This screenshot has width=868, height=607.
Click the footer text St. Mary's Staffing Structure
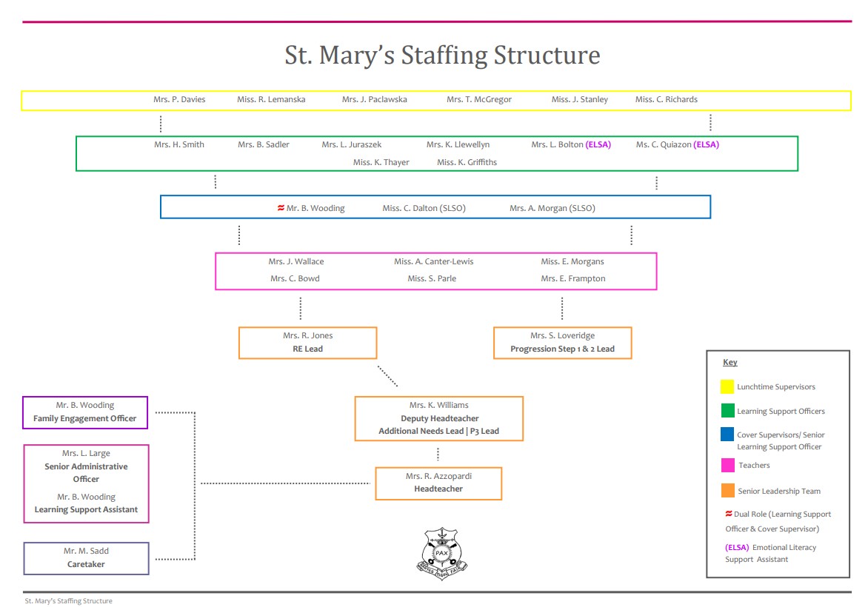coord(68,601)
